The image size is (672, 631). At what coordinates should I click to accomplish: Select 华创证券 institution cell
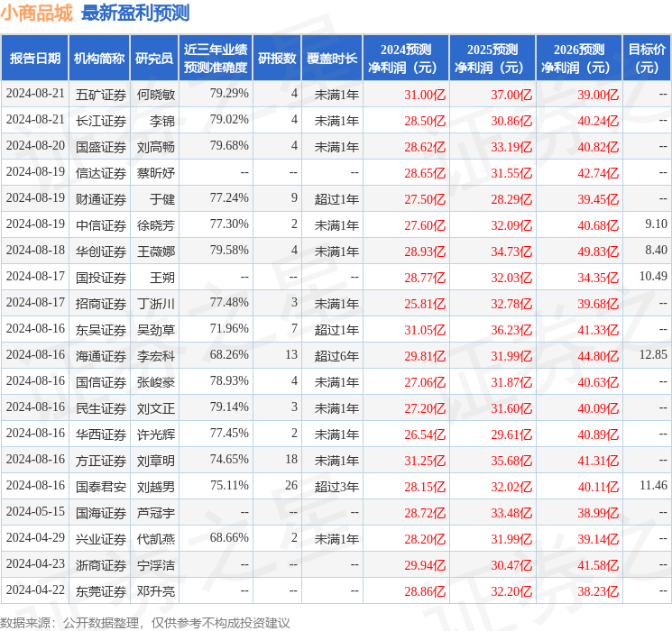click(101, 251)
